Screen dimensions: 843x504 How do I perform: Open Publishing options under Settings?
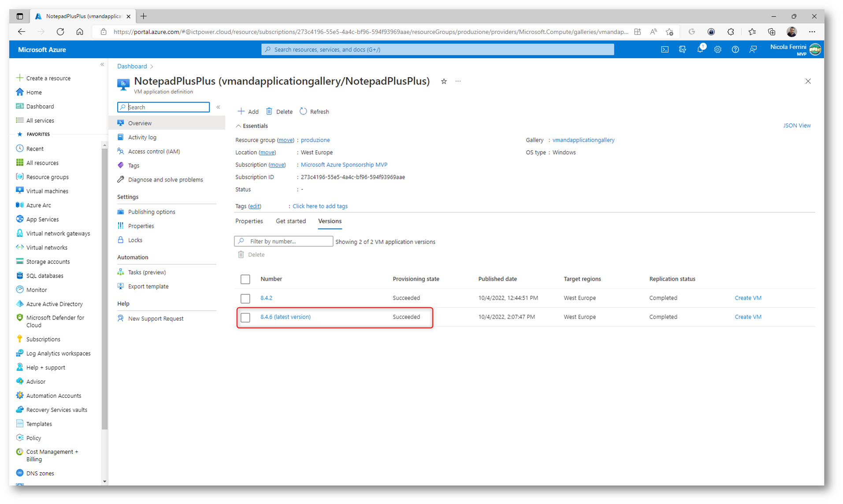point(151,211)
